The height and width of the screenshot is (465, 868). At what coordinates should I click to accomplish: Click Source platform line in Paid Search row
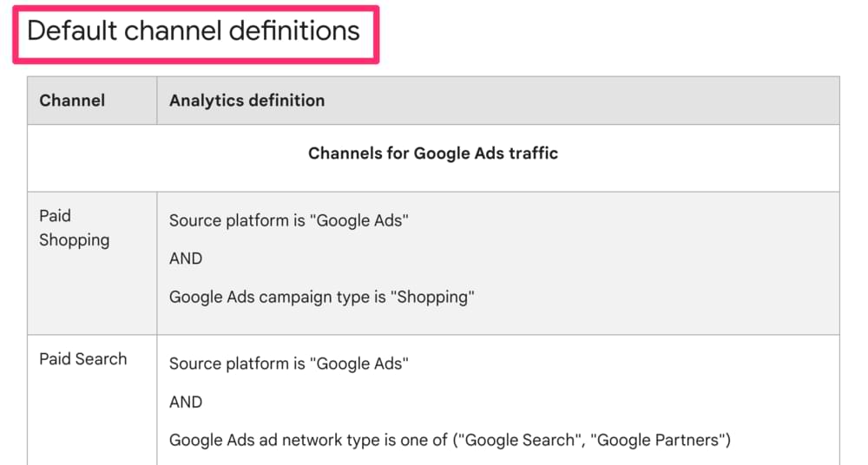click(289, 363)
